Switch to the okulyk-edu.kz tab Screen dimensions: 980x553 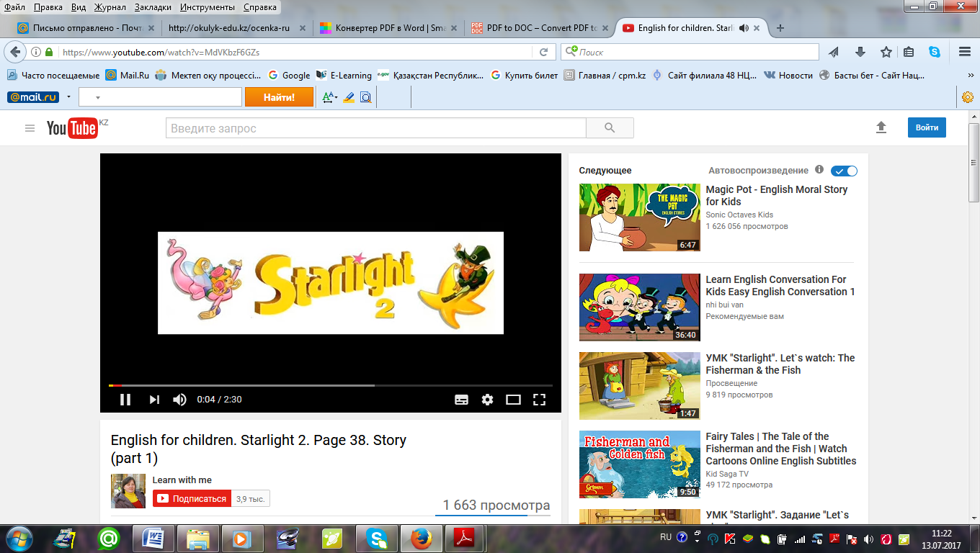[x=236, y=28]
